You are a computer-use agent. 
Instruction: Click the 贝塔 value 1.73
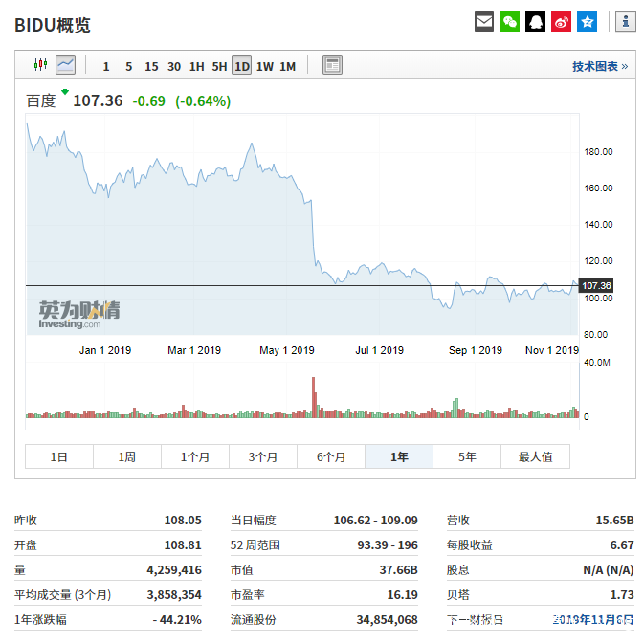[x=622, y=594]
